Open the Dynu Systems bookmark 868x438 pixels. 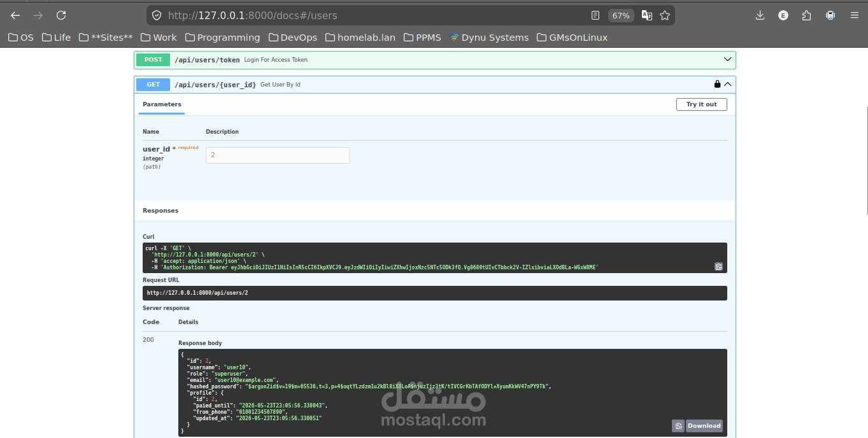pos(489,38)
